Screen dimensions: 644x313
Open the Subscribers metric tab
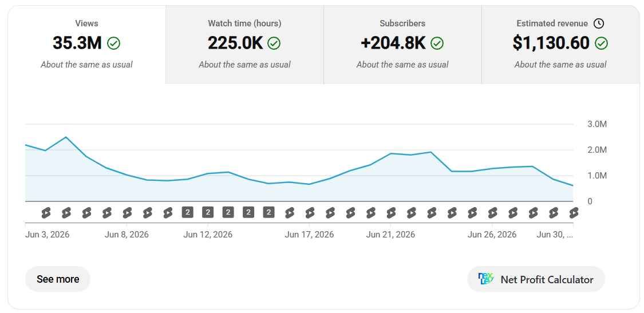point(402,45)
